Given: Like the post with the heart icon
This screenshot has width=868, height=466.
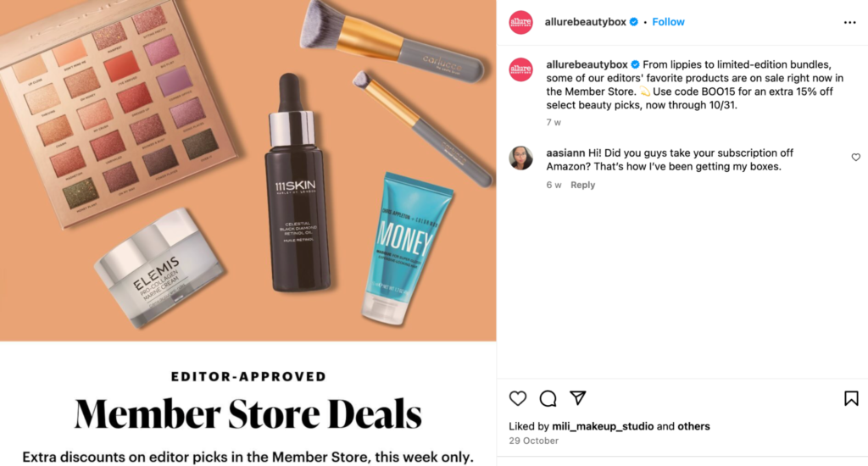Looking at the screenshot, I should pyautogui.click(x=518, y=398).
